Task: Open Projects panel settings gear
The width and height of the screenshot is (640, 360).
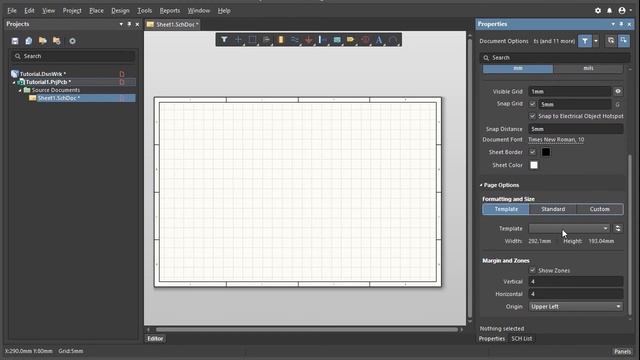Action: click(72, 41)
